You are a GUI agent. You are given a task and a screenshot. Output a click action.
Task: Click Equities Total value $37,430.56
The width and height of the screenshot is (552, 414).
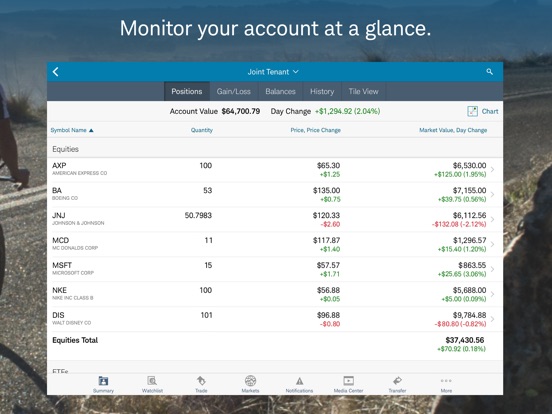coord(465,340)
